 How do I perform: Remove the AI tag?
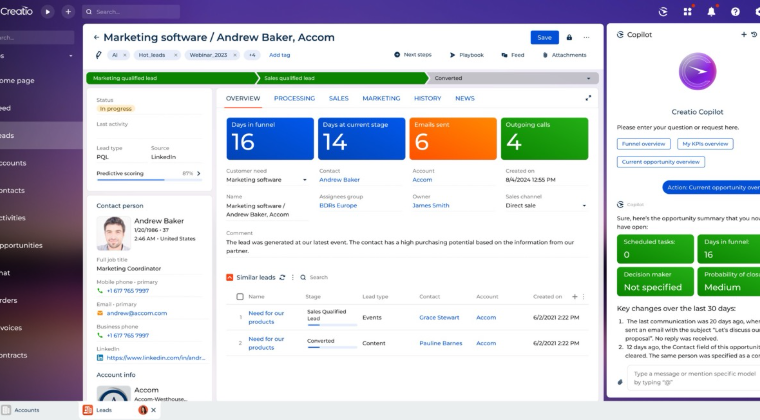pyautogui.click(x=125, y=55)
